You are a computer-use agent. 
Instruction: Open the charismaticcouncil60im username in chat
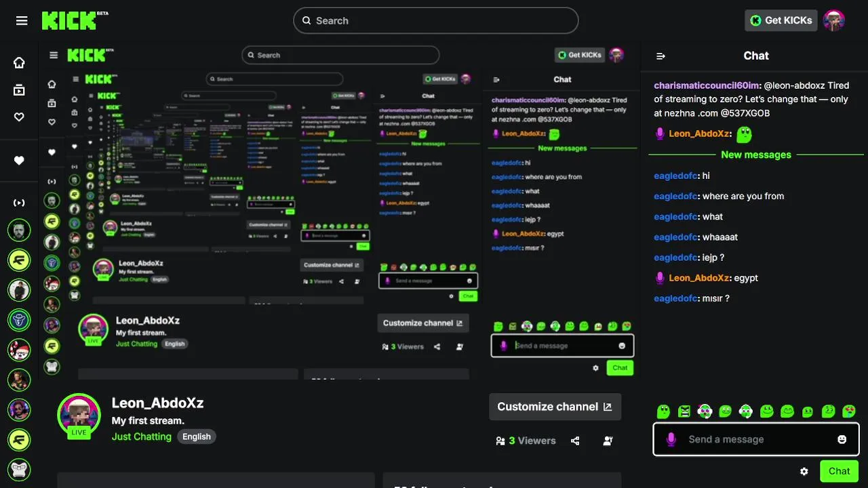pyautogui.click(x=707, y=85)
